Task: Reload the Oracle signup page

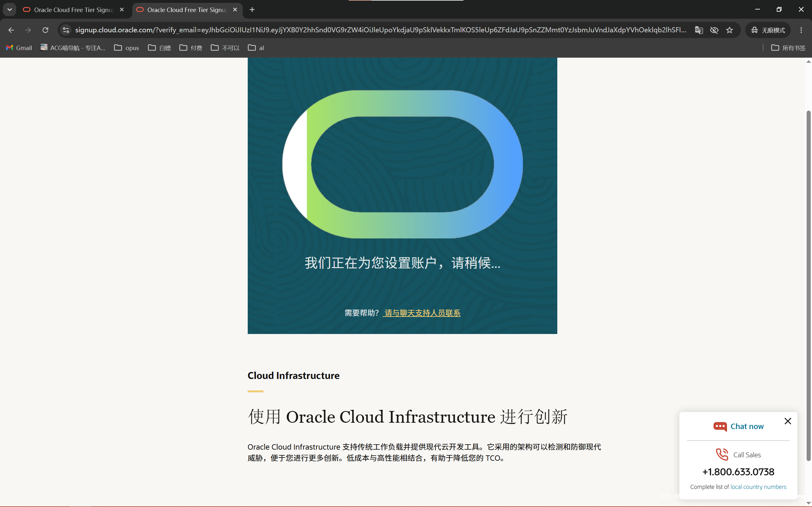Action: pyautogui.click(x=45, y=30)
